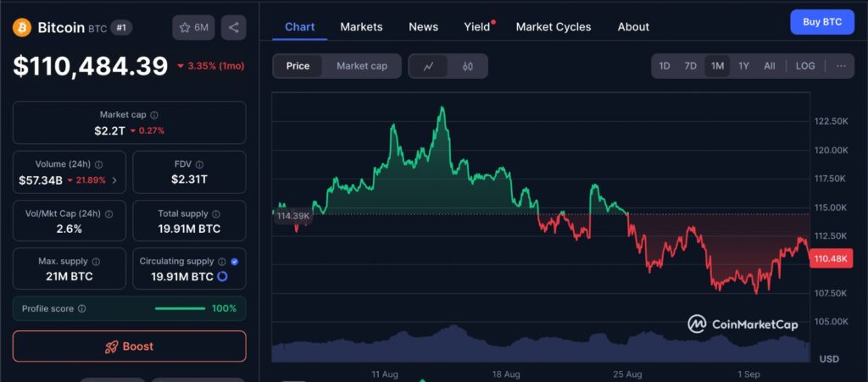Image resolution: width=868 pixels, height=382 pixels.
Task: Open the Yield tab
Action: (477, 26)
